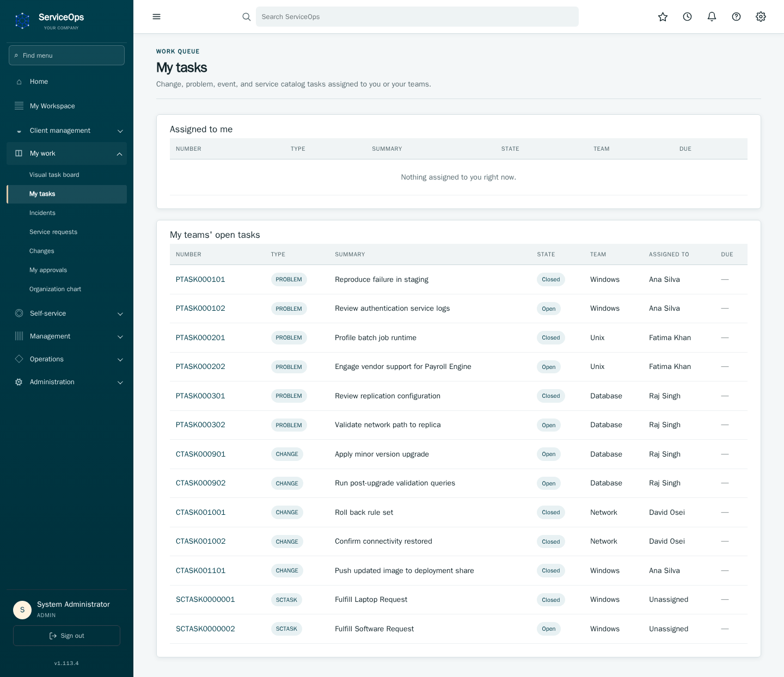Image resolution: width=784 pixels, height=677 pixels.
Task: Open favorites star icon
Action: (x=663, y=17)
